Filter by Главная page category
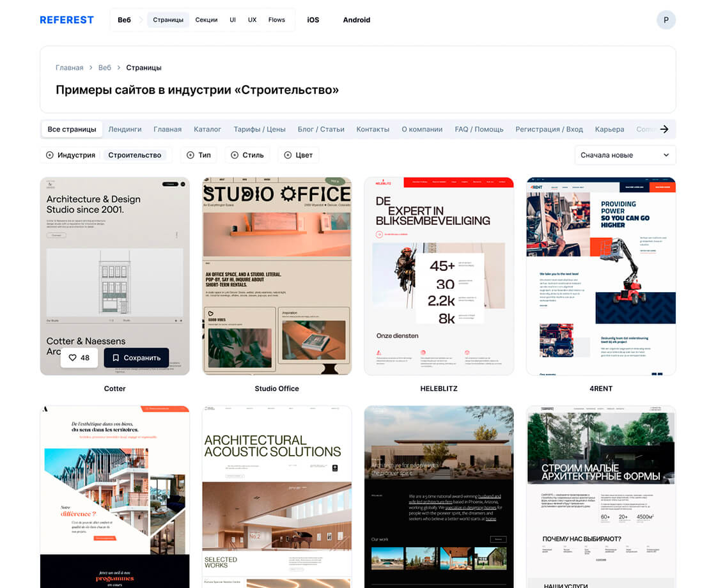The height and width of the screenshot is (588, 716). [x=167, y=129]
